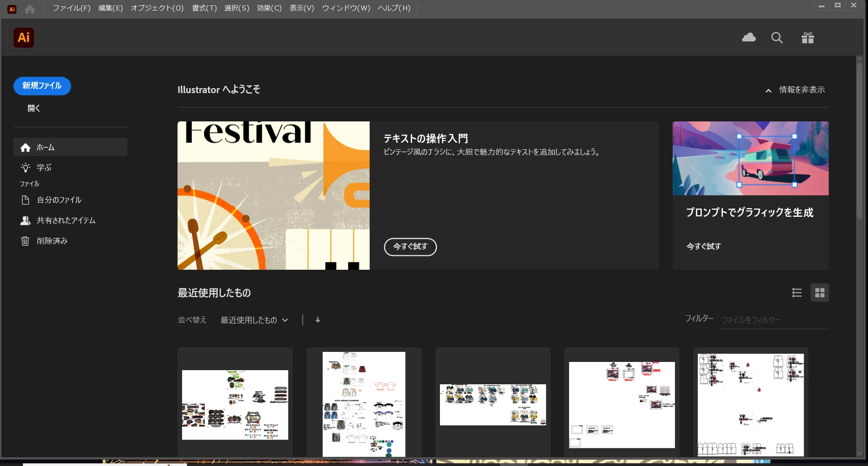The width and height of the screenshot is (868, 466).
Task: Open the 選択(S) menu
Action: pos(237,8)
